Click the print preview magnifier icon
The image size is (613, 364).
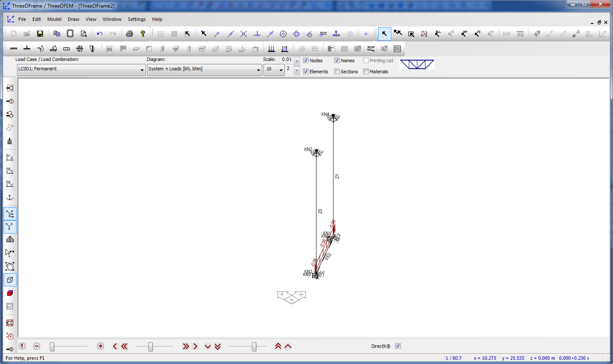point(83,34)
